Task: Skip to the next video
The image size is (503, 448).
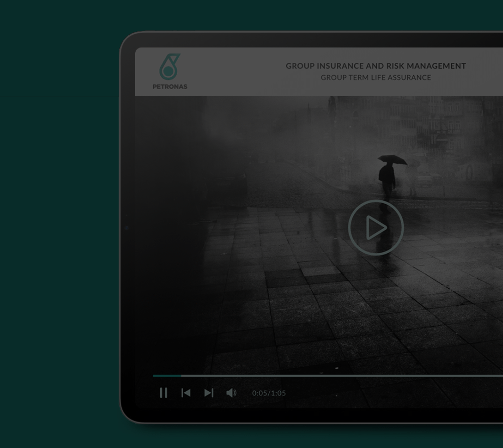Action: pyautogui.click(x=209, y=393)
